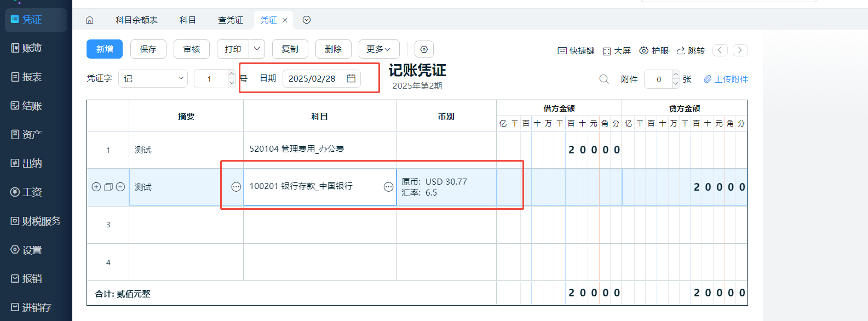
Task: Increase the 附件 count stepper
Action: pos(675,74)
